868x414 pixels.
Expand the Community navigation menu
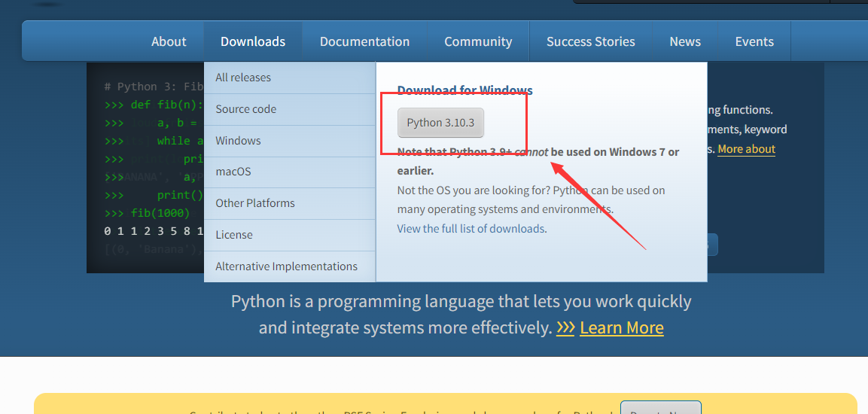(x=478, y=41)
